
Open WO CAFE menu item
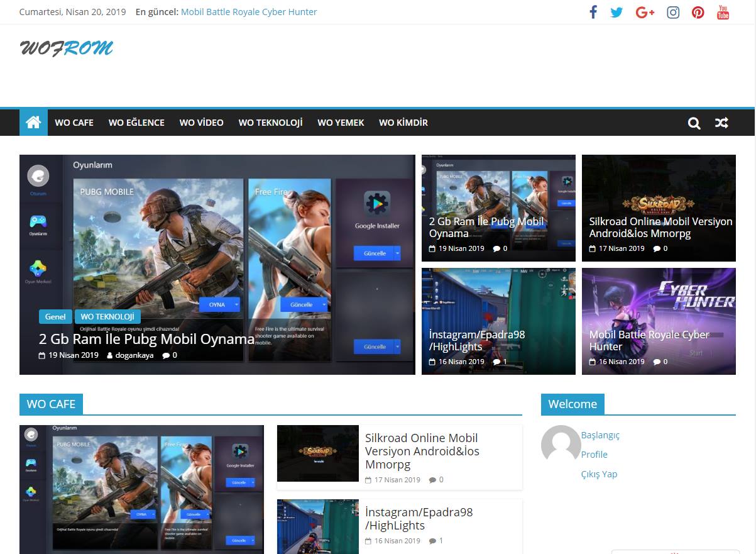tap(74, 123)
